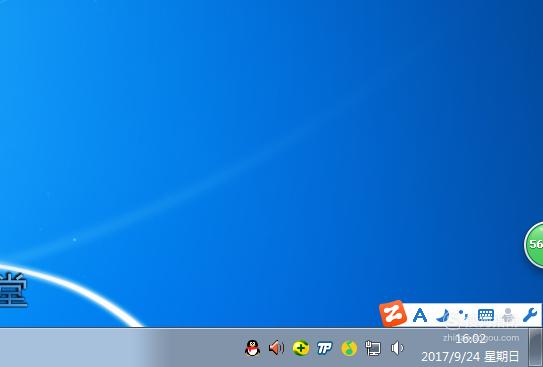Click the red speaker tray icon

(x=276, y=348)
